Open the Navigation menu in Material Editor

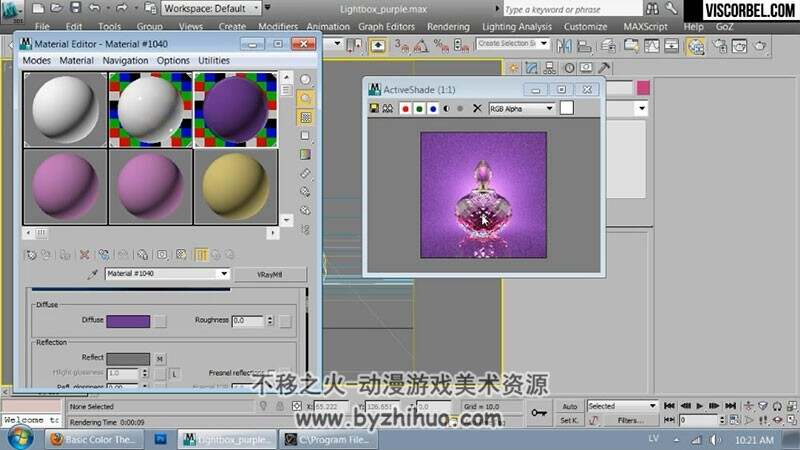tap(125, 60)
